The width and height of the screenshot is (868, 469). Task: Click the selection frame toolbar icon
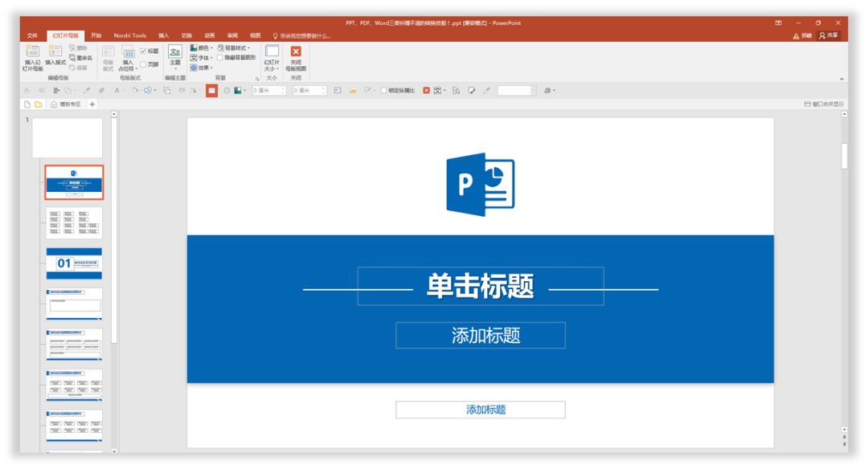coord(166,90)
